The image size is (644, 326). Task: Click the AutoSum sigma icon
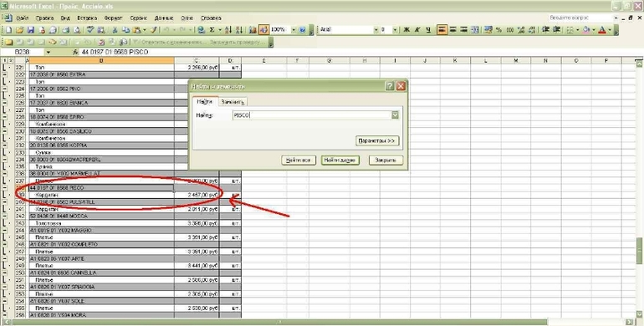[212, 30]
